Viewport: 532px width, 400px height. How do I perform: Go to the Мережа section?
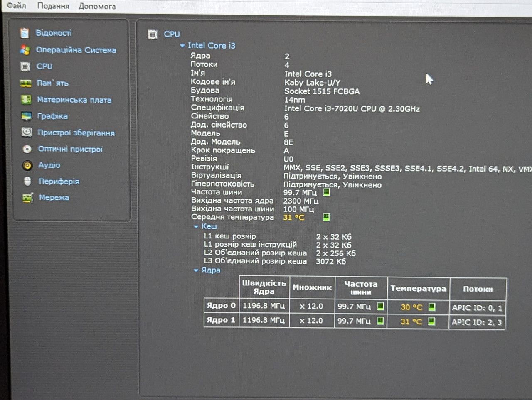(x=54, y=197)
